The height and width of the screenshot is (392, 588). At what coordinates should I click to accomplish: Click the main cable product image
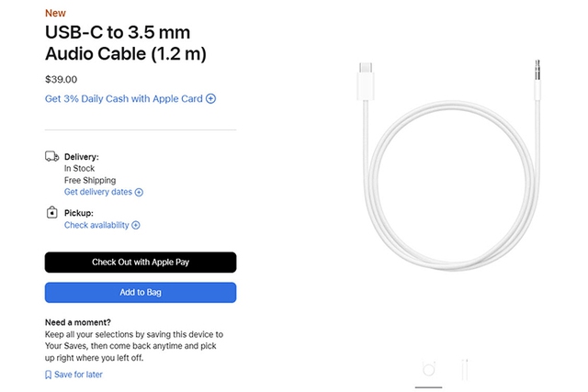[x=450, y=165]
